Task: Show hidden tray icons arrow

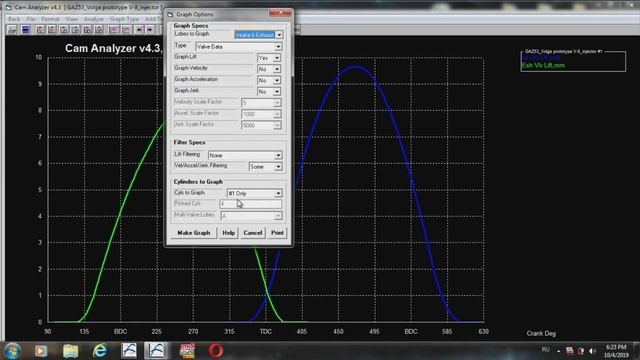Action: pos(558,351)
